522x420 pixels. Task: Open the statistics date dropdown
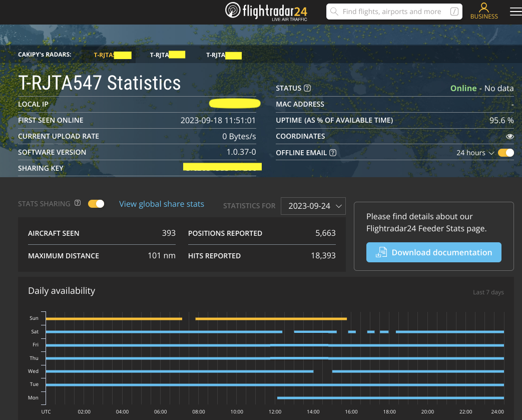[313, 206]
